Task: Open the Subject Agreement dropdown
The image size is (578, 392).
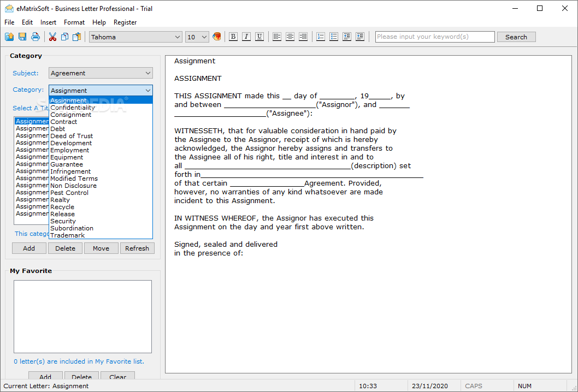Action: [x=101, y=73]
